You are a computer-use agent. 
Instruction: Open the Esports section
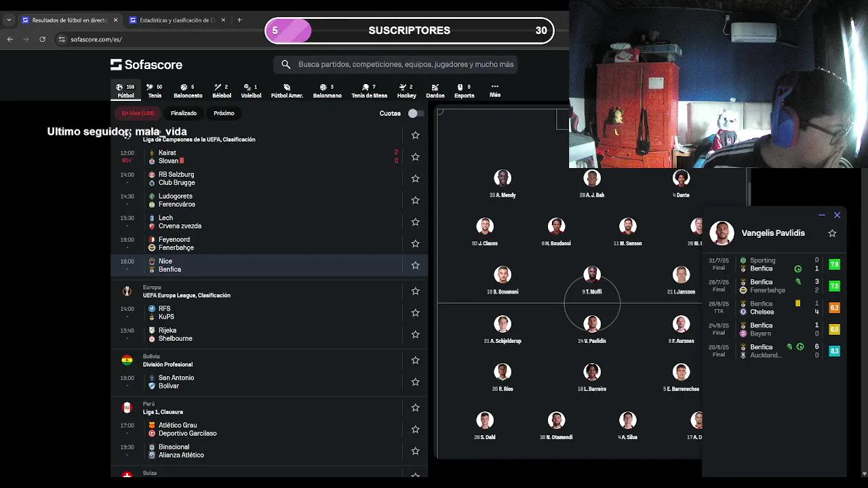click(x=464, y=91)
